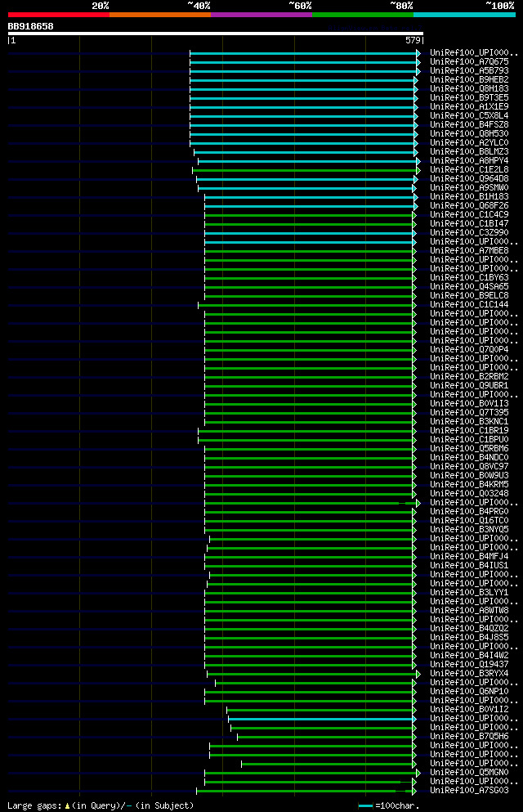Select UniRef100_Q964D8 label

pos(469,178)
